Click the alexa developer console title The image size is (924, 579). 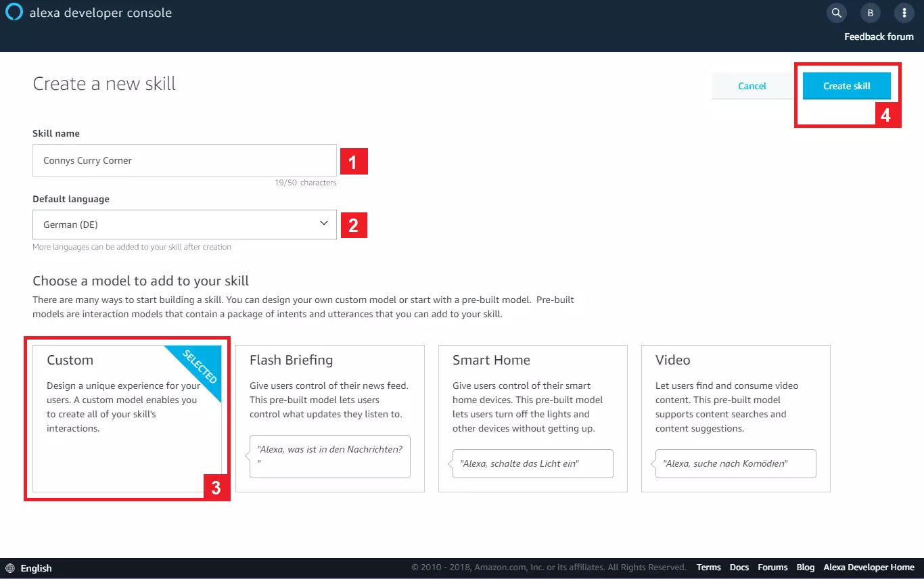point(100,13)
